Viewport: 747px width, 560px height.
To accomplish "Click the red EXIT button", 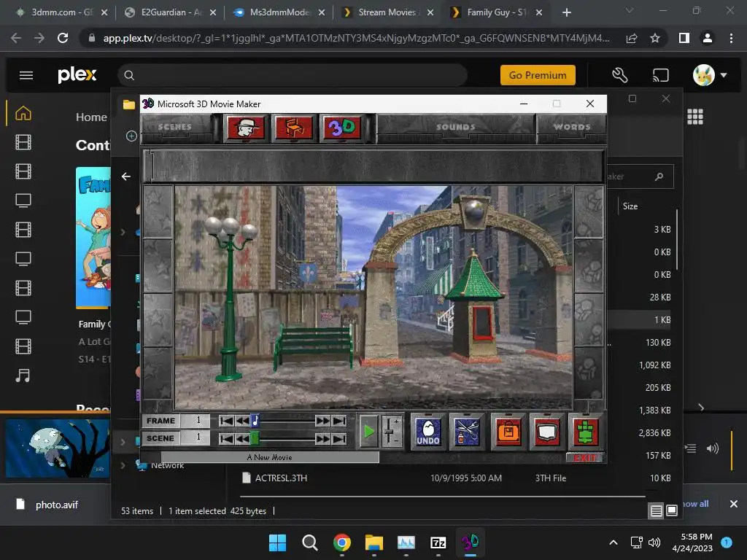I will [584, 458].
